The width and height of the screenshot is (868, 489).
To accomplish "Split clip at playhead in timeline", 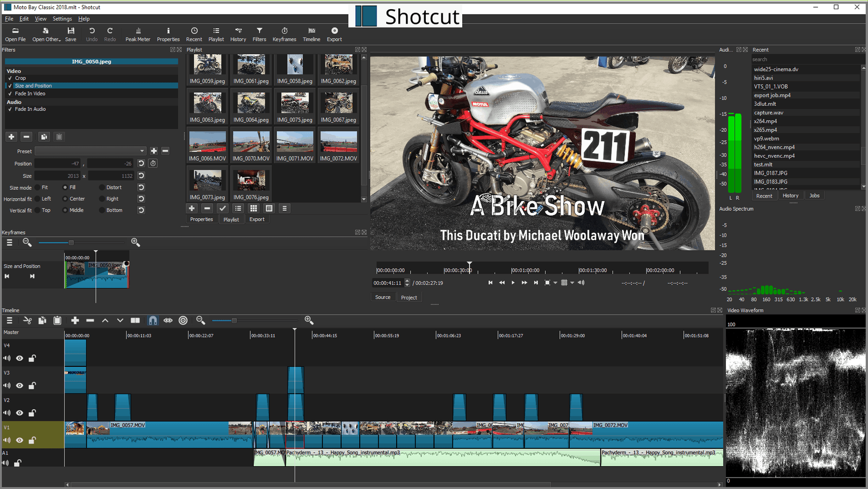I will tap(136, 321).
